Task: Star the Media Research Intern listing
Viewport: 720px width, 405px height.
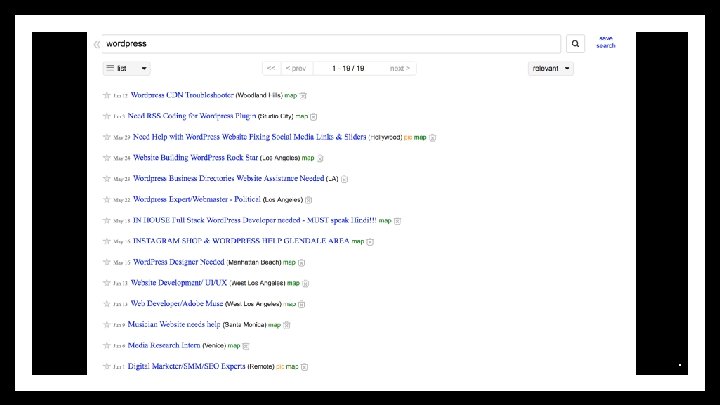Action: tap(107, 345)
